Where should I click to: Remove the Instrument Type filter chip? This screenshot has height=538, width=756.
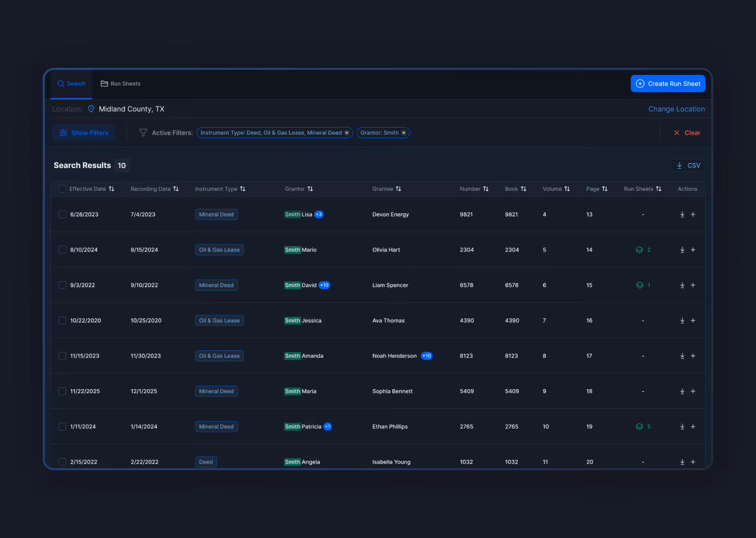click(347, 133)
